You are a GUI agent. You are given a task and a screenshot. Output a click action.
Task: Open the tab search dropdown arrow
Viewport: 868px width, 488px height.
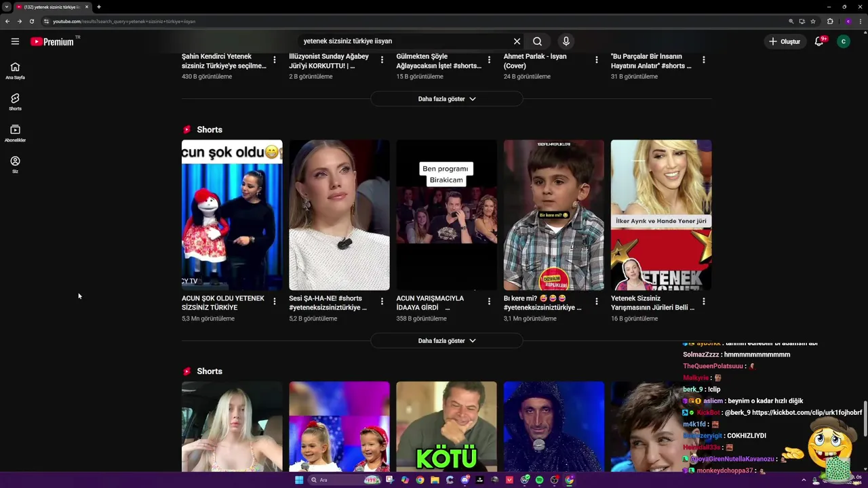coord(6,7)
